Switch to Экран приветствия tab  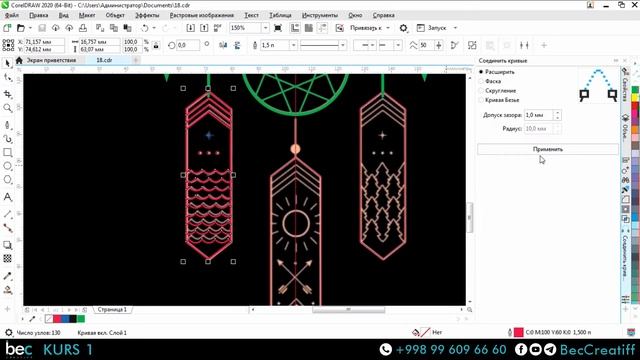[51, 60]
